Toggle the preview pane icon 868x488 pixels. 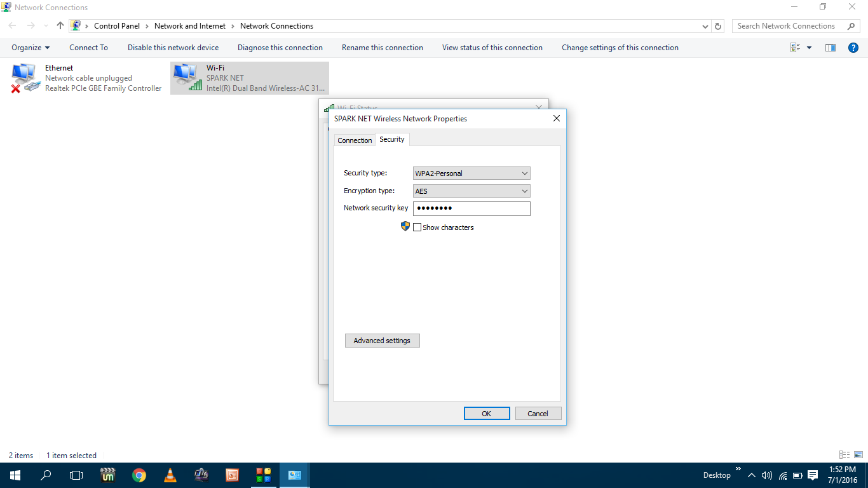pyautogui.click(x=830, y=47)
